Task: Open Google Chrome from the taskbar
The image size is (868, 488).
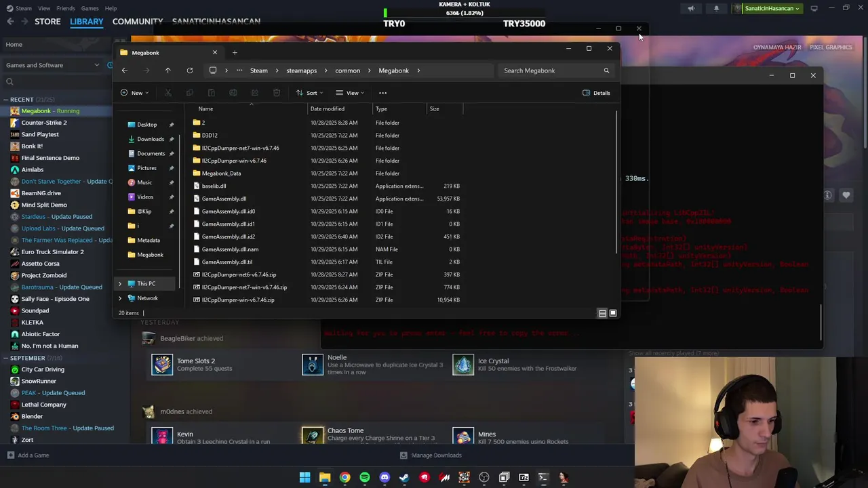Action: 345,477
